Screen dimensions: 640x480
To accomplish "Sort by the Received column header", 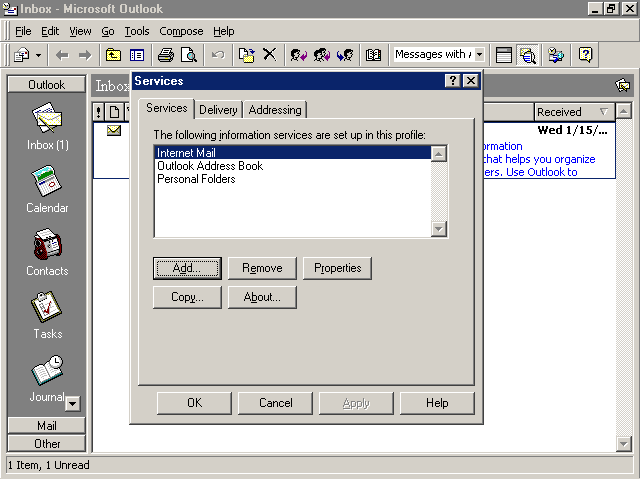I will pyautogui.click(x=574, y=112).
